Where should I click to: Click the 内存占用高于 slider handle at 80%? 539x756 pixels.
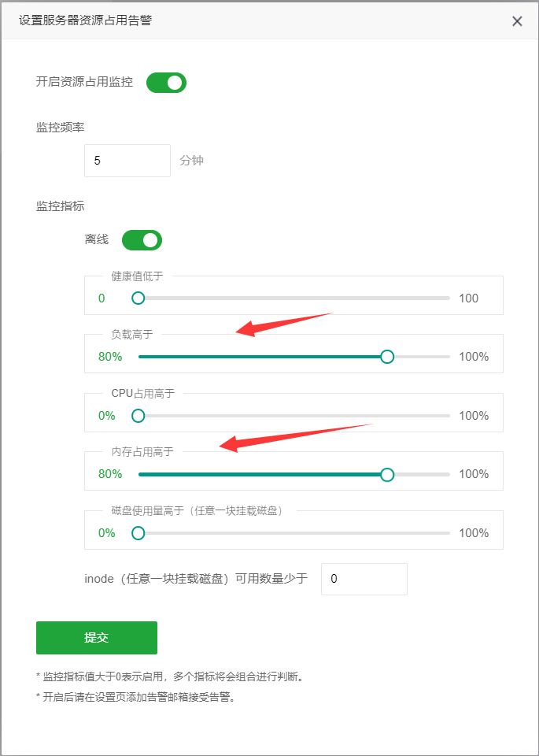pos(387,474)
